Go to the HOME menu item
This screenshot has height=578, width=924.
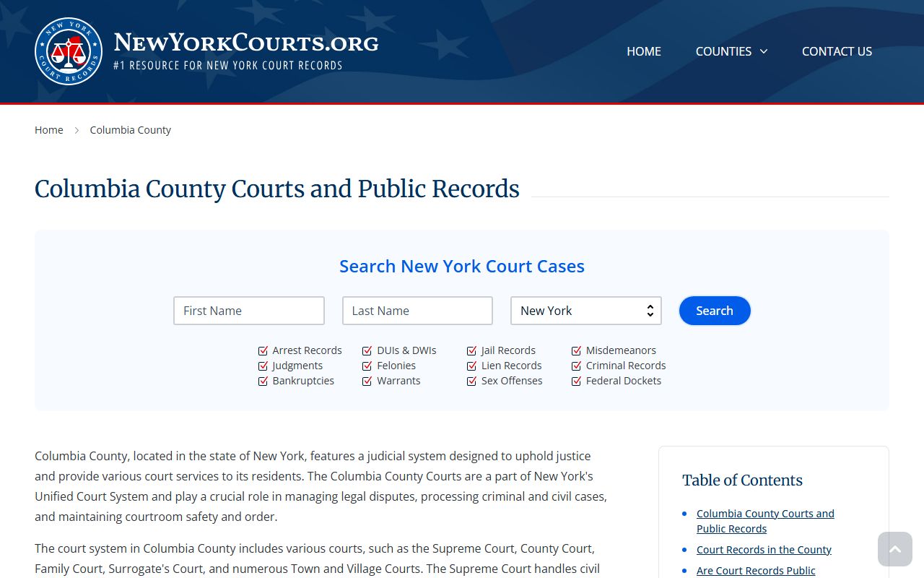[644, 51]
